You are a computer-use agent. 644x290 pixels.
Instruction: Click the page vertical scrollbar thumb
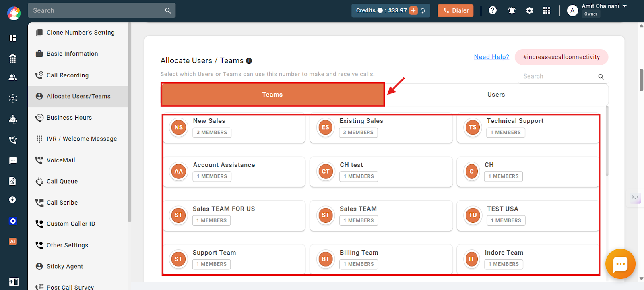(x=642, y=80)
